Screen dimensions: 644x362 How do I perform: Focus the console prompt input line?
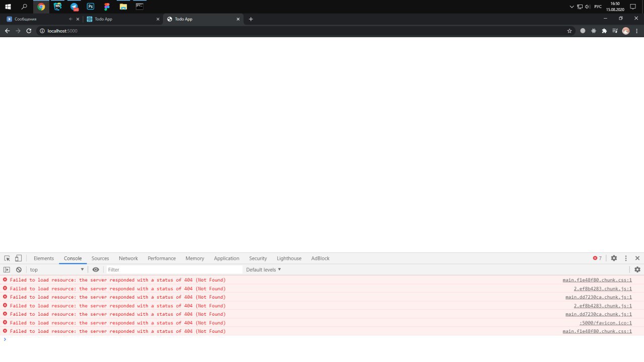pos(322,339)
